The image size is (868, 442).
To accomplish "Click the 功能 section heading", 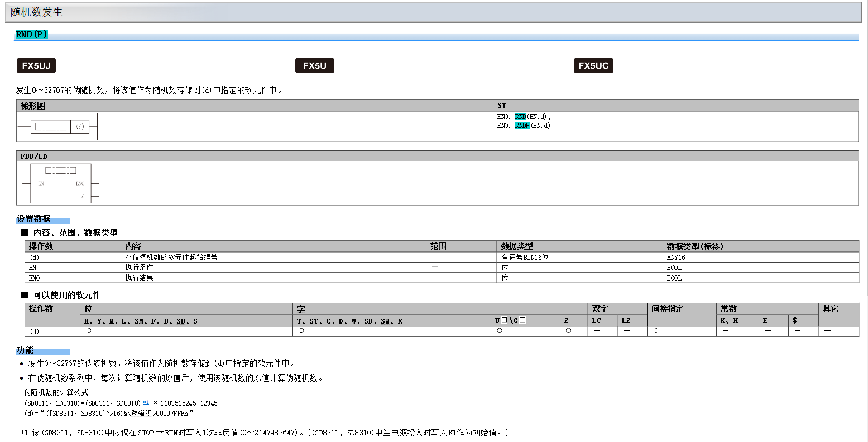I will 25,350.
